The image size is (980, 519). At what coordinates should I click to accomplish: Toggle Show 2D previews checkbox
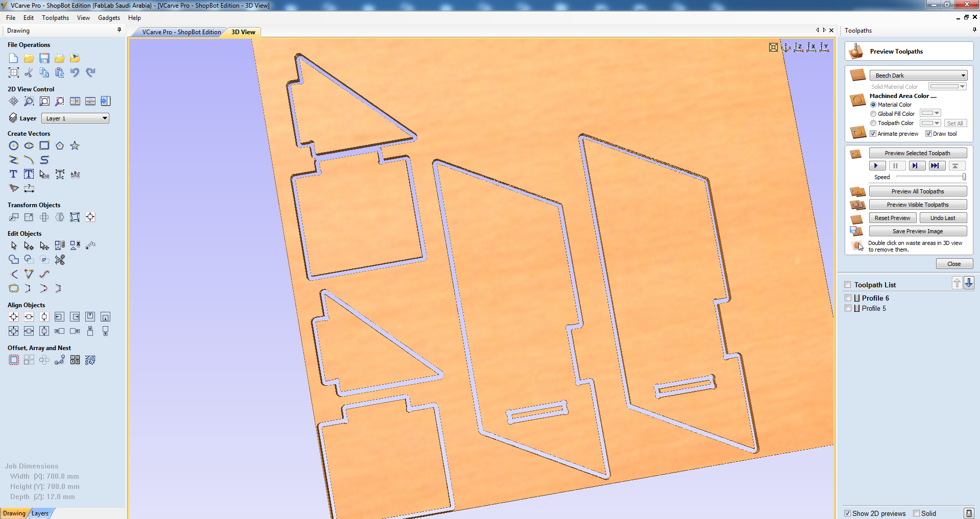pyautogui.click(x=848, y=513)
